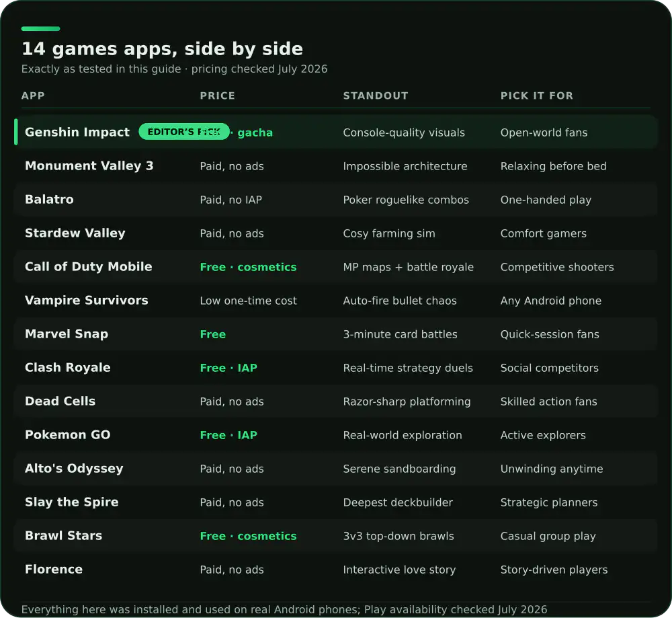Screen dimensions: 672x618
Task: Click '3v3 top-down brawls' cell
Action: (x=398, y=536)
